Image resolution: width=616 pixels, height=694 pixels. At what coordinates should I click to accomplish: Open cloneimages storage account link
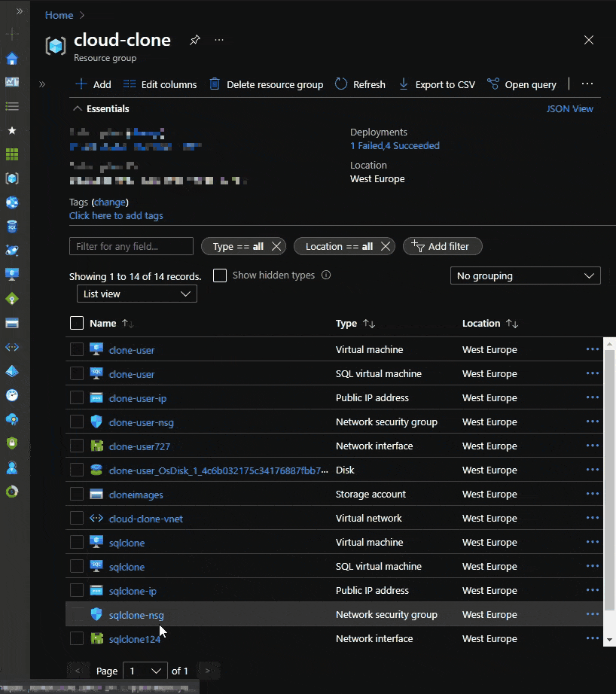[x=136, y=495]
